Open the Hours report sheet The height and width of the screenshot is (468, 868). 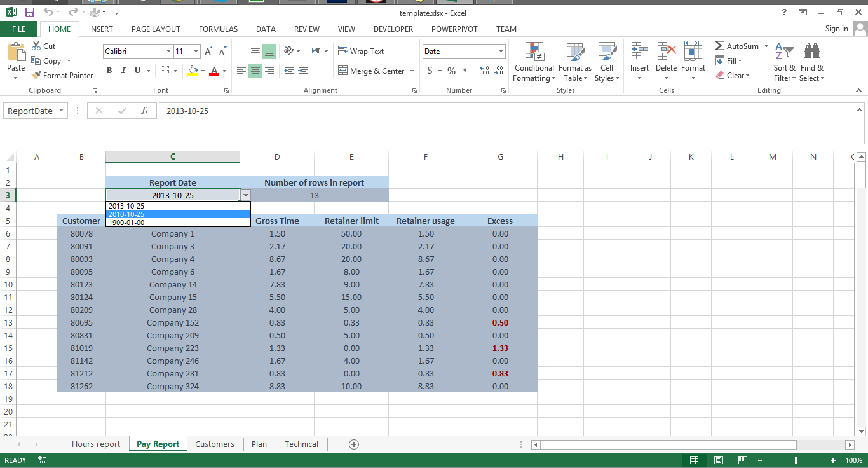pos(96,444)
